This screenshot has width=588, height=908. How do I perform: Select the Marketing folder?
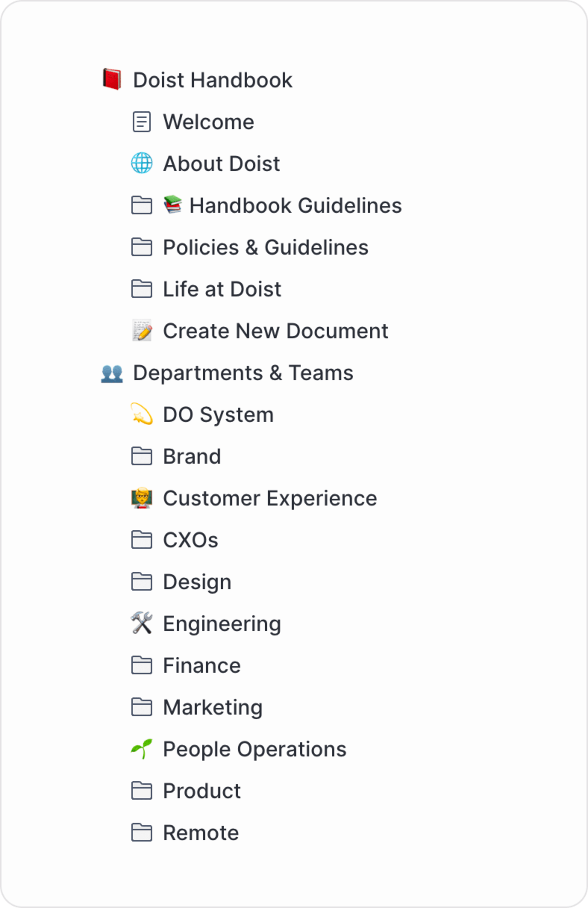(212, 707)
